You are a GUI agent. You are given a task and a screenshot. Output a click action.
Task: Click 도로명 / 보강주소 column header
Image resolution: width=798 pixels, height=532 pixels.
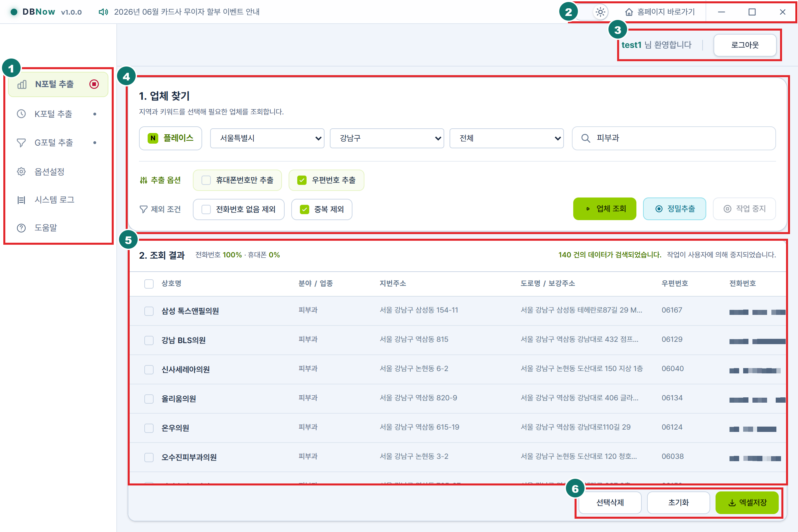(548, 284)
